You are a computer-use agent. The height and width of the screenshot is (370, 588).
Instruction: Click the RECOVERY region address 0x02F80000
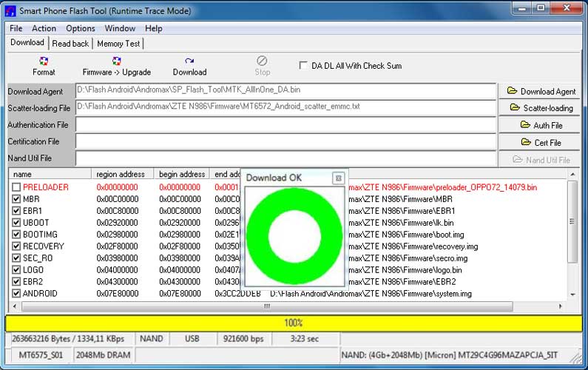118,246
